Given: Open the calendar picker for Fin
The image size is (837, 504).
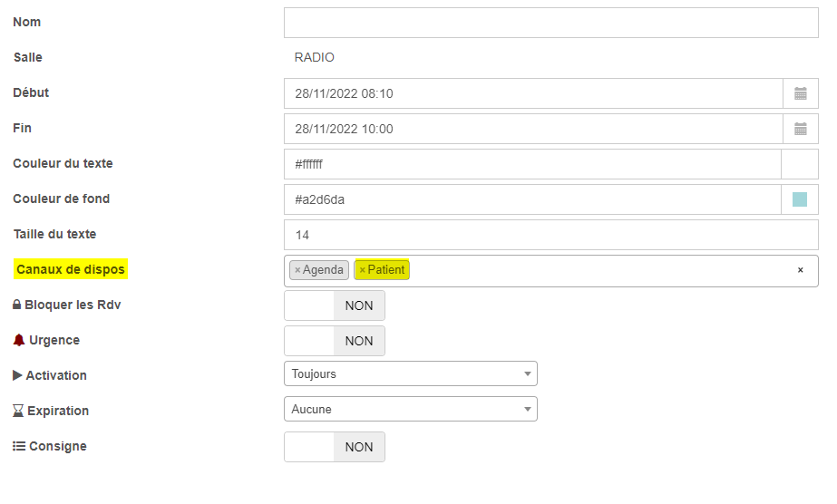Looking at the screenshot, I should (x=800, y=129).
